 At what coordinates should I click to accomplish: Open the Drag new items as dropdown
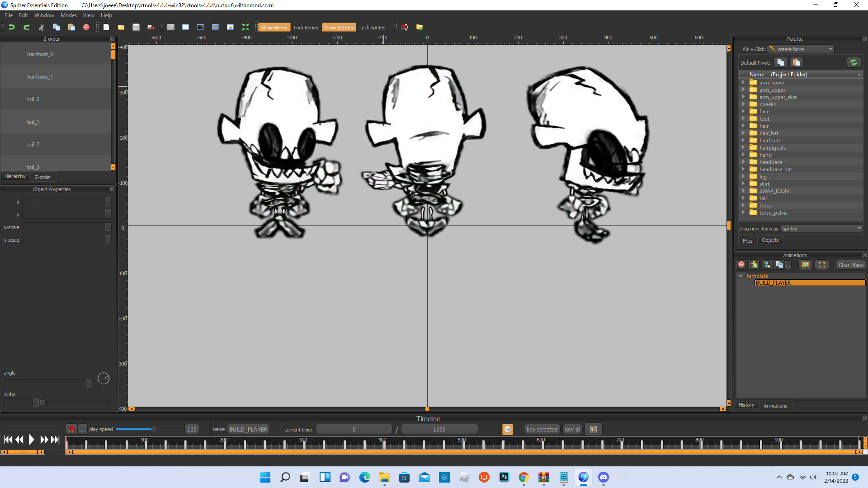(821, 229)
